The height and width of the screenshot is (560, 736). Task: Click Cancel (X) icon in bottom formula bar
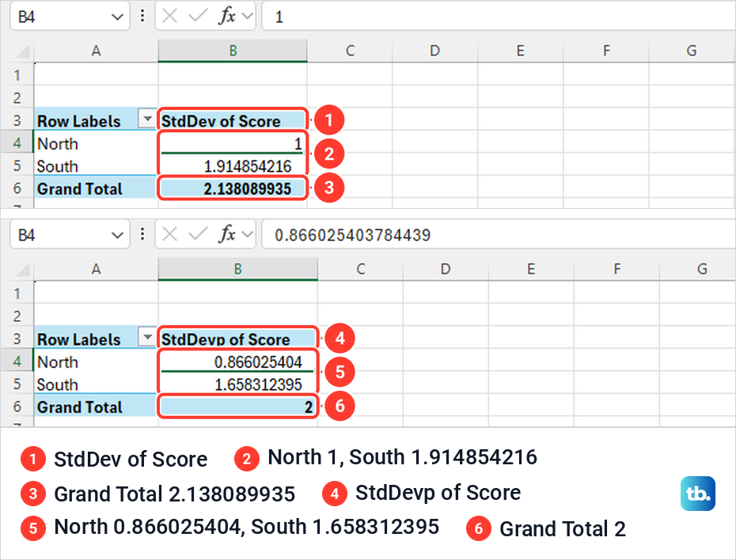[x=169, y=234]
